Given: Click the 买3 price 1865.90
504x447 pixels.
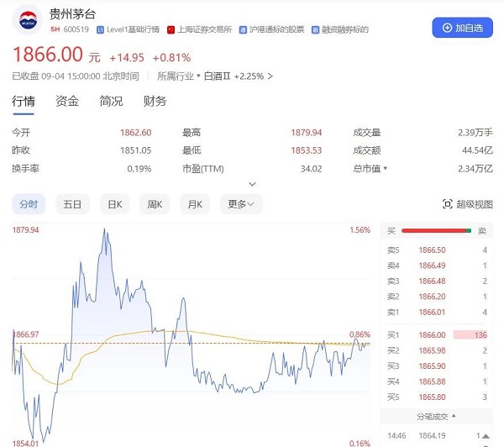Looking at the screenshot, I should [432, 366].
